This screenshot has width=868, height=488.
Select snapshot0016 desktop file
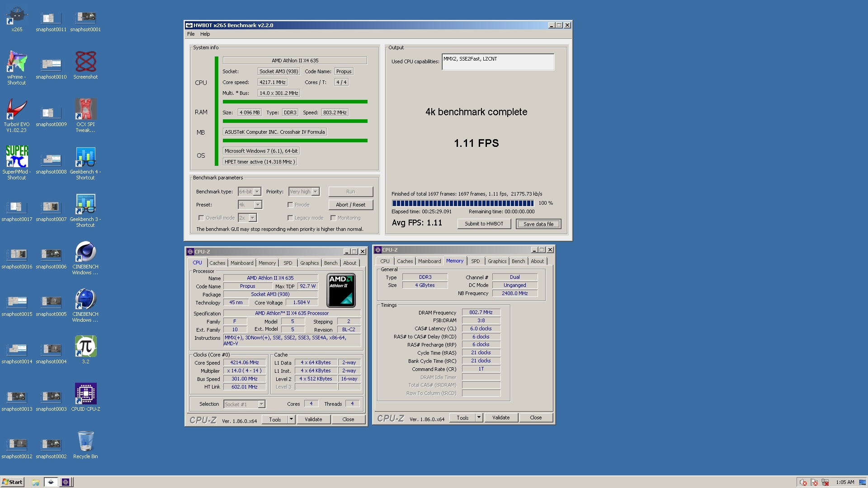(x=17, y=258)
